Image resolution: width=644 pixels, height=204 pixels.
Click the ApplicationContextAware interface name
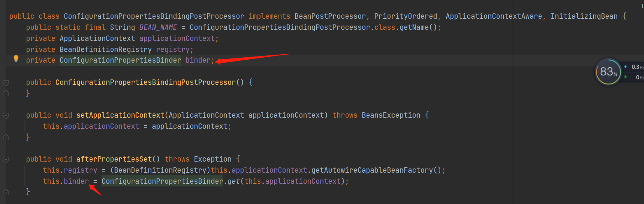(x=494, y=16)
